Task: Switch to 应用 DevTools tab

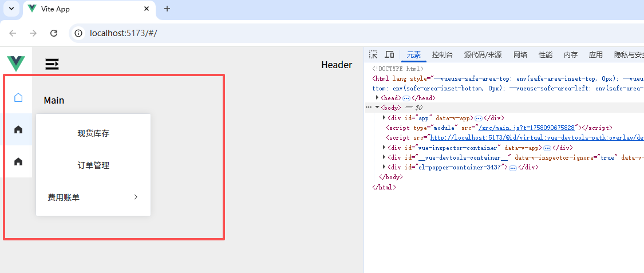Action: (x=595, y=54)
